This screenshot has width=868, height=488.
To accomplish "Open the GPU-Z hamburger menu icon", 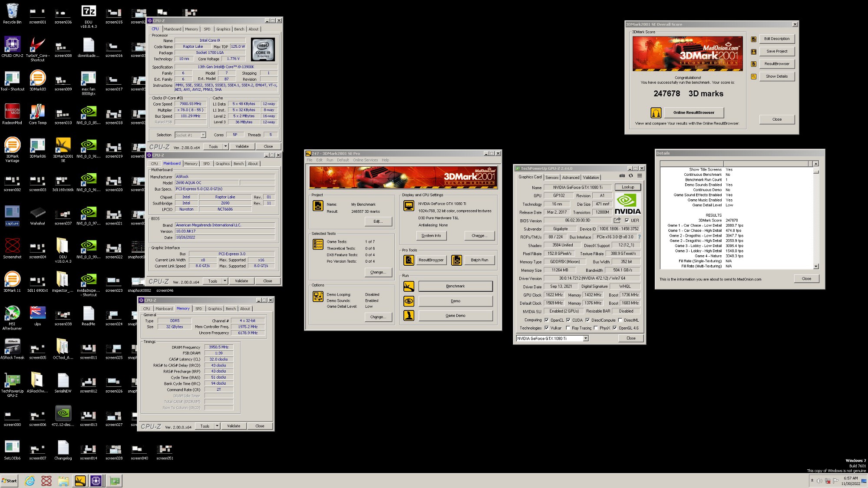I will (x=640, y=176).
